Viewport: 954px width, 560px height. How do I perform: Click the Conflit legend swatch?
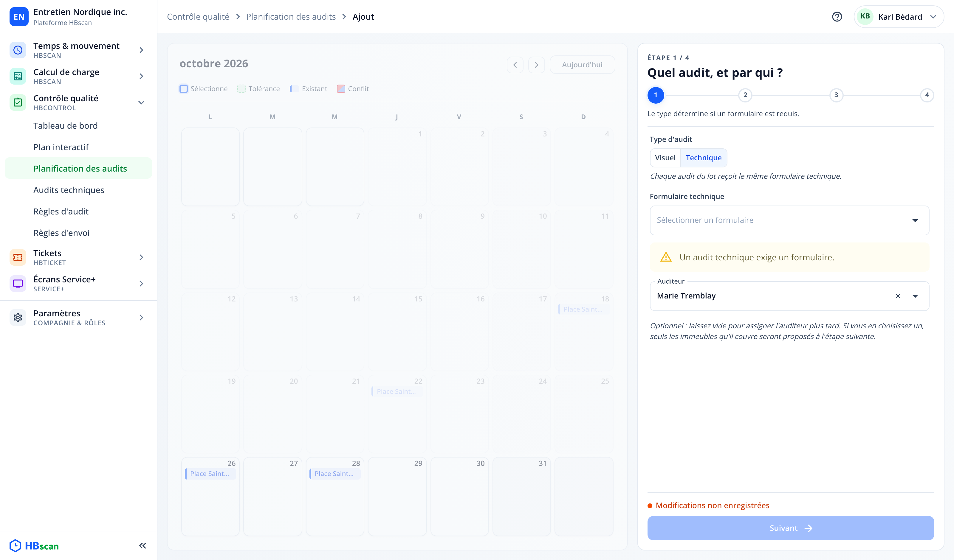pyautogui.click(x=341, y=88)
